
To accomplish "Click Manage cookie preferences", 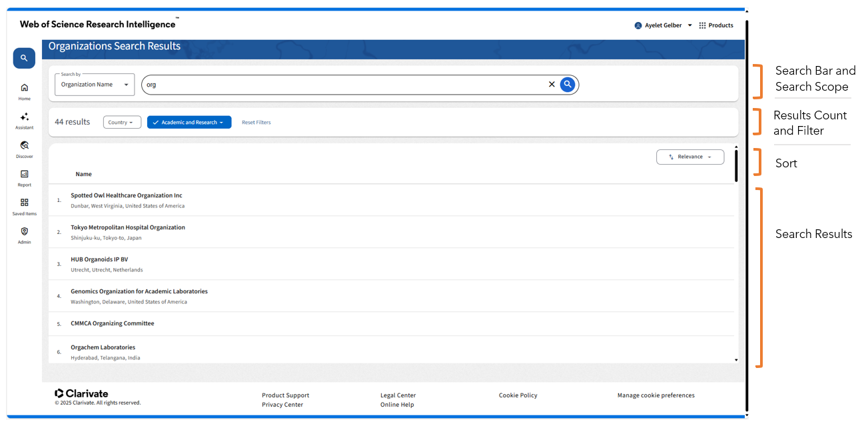I will [656, 395].
